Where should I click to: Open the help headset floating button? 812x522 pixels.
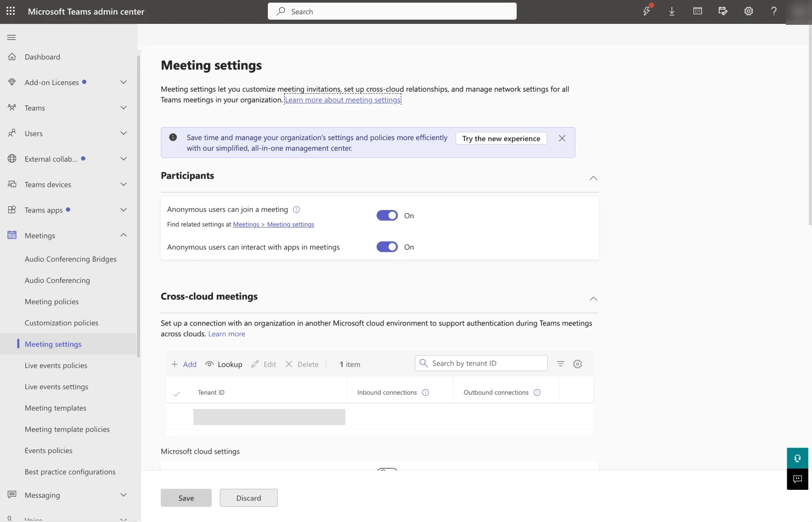pyautogui.click(x=797, y=458)
